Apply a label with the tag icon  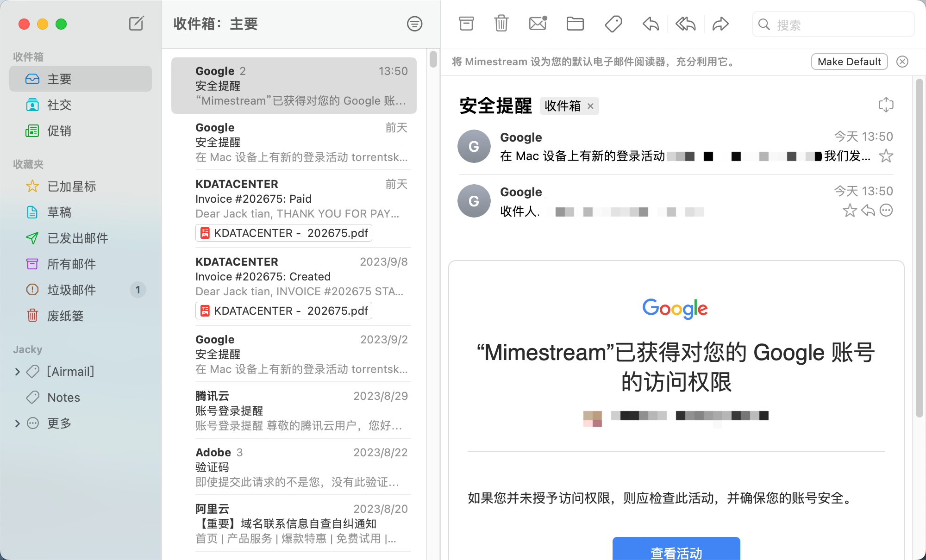tap(613, 24)
